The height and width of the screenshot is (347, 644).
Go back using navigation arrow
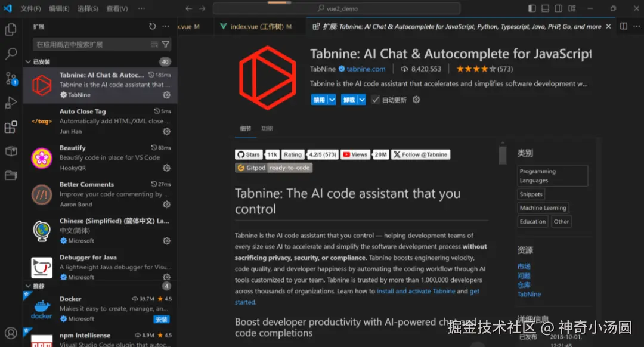tap(188, 8)
